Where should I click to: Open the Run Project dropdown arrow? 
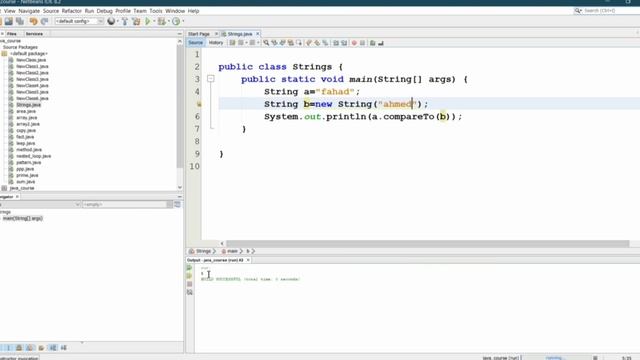click(154, 21)
